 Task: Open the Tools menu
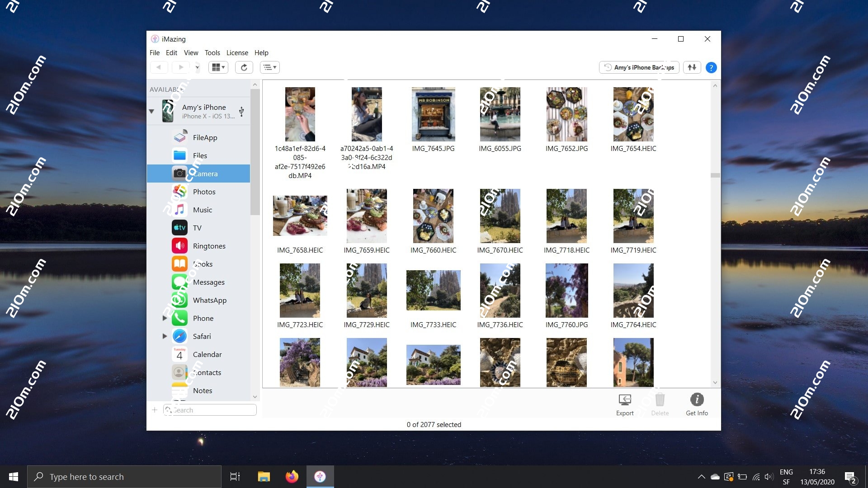212,53
